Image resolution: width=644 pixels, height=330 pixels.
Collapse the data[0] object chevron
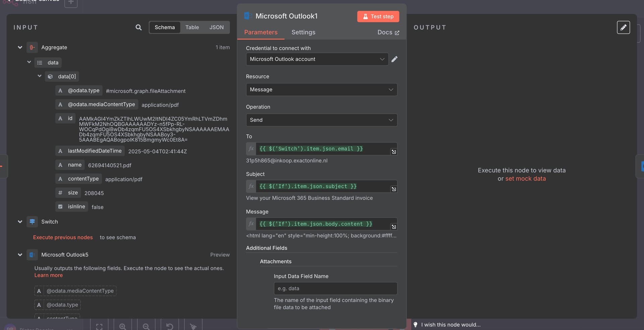(40, 76)
